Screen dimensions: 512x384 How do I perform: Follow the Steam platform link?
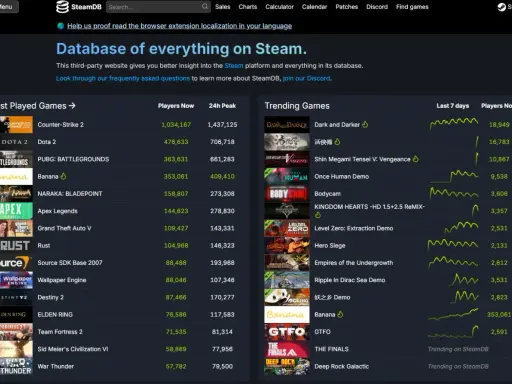pyautogui.click(x=234, y=66)
